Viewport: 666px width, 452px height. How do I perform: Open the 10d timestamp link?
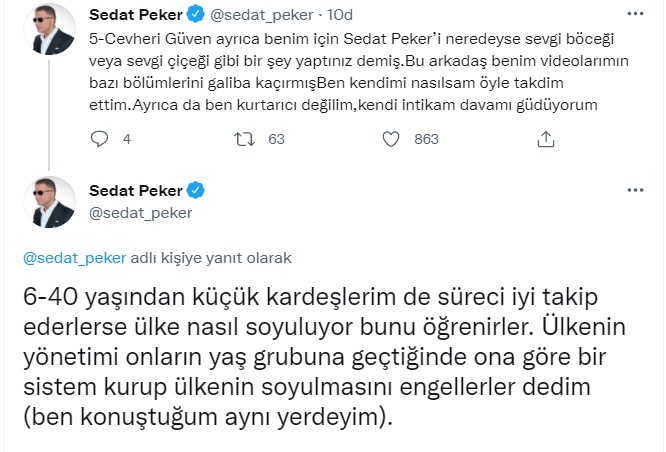(x=340, y=15)
